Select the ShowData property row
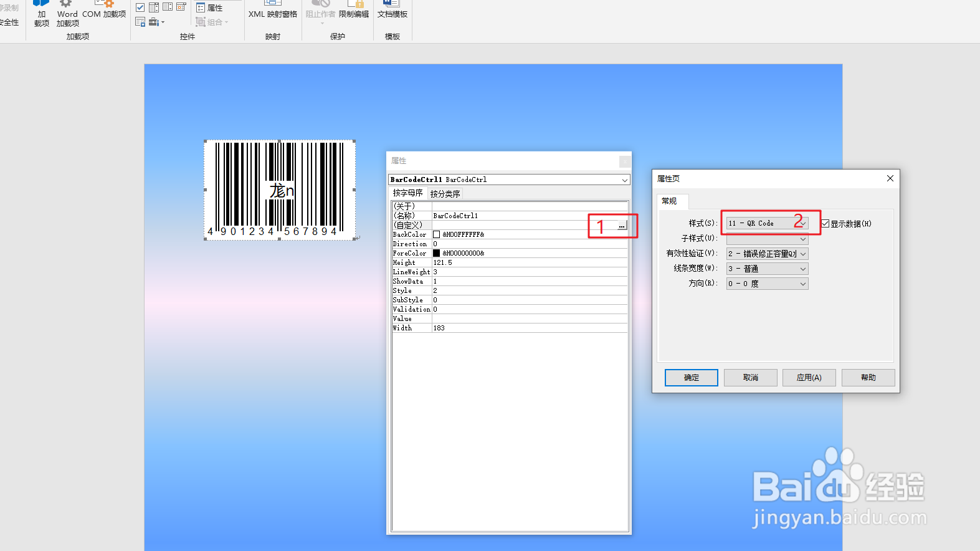980x551 pixels. pyautogui.click(x=510, y=281)
